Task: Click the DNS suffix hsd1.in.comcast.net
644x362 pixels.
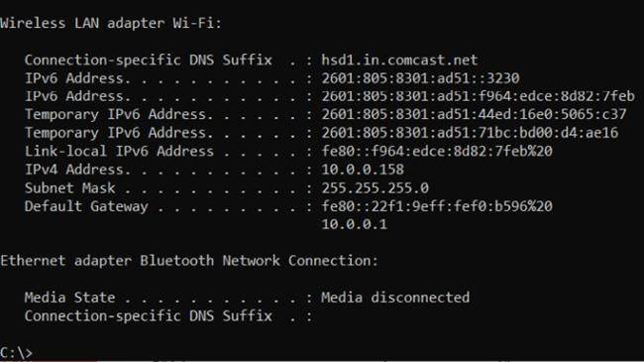Action: [399, 60]
